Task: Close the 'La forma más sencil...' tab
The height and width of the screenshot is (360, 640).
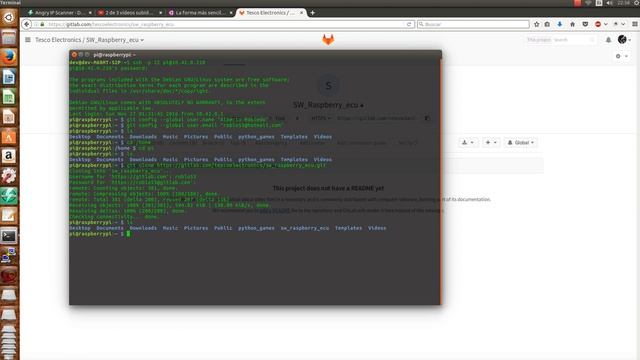Action: [x=231, y=13]
